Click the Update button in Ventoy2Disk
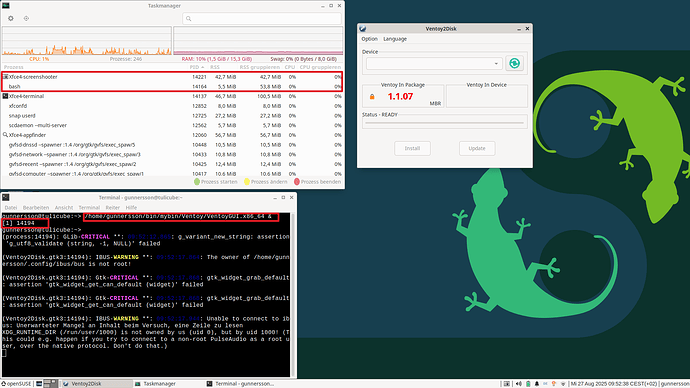690x388 pixels. click(x=477, y=148)
